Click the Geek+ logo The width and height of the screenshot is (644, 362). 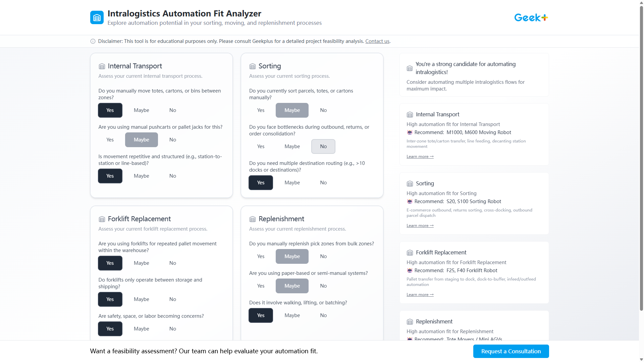point(531,17)
